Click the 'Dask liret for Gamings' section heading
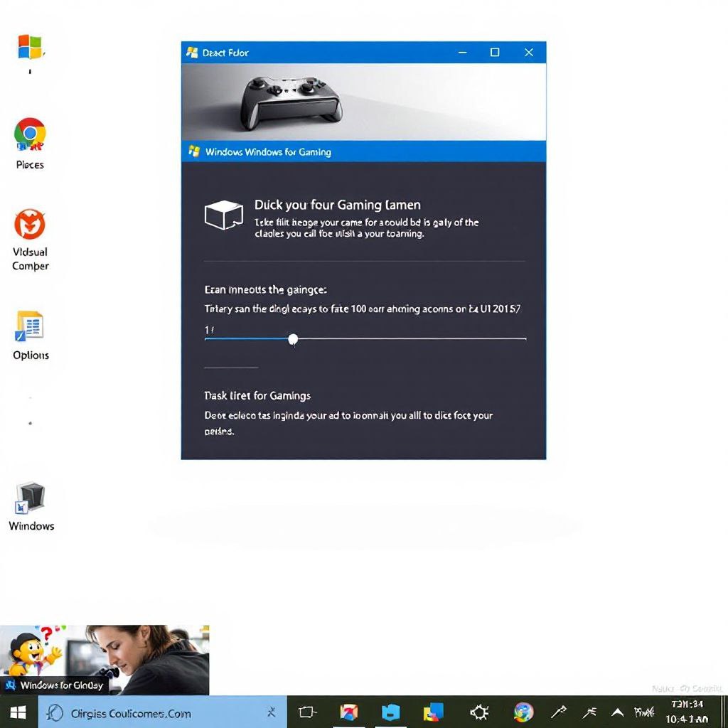Viewport: 728px width, 728px height. pos(257,395)
